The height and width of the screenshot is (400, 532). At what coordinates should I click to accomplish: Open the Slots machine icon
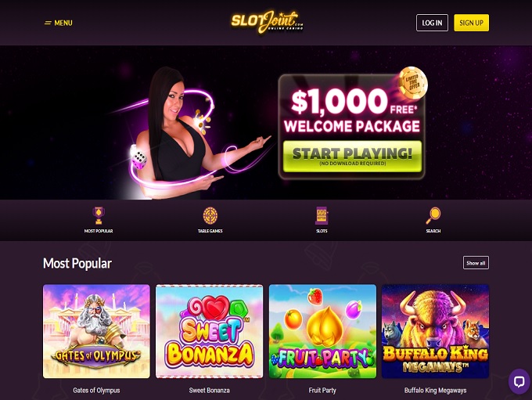(x=322, y=215)
